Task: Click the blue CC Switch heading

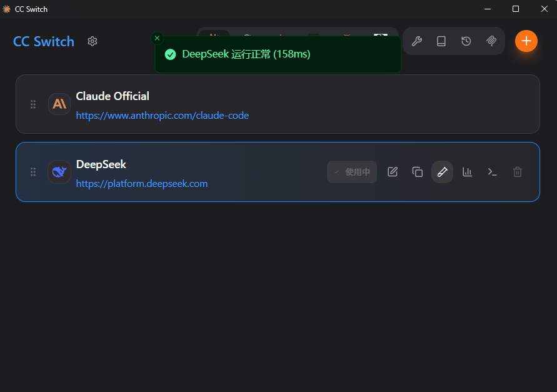Action: click(x=44, y=41)
